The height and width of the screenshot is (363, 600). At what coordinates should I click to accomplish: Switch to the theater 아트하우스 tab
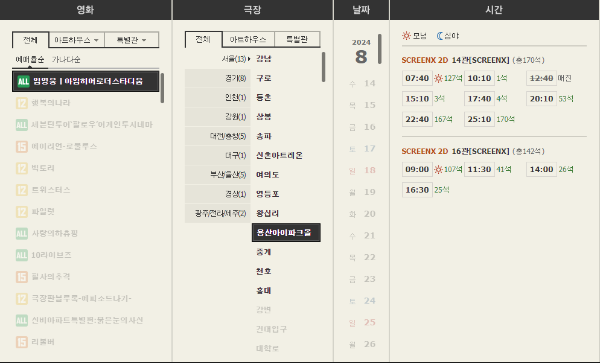[248, 39]
